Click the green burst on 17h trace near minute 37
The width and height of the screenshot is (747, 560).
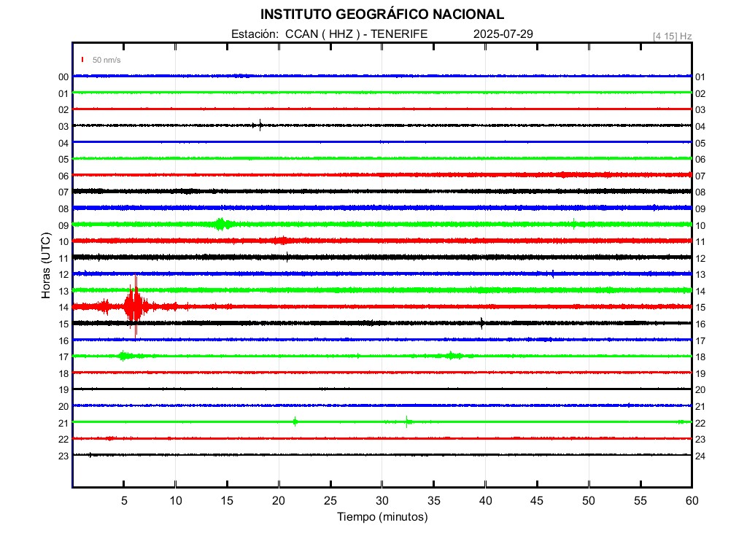pyautogui.click(x=452, y=356)
